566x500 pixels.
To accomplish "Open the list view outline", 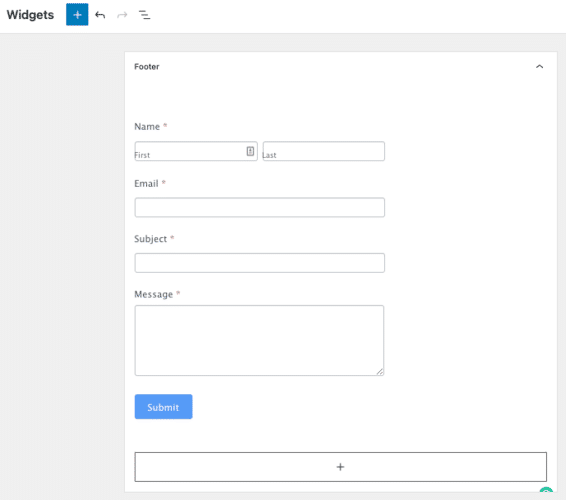I will click(x=144, y=15).
